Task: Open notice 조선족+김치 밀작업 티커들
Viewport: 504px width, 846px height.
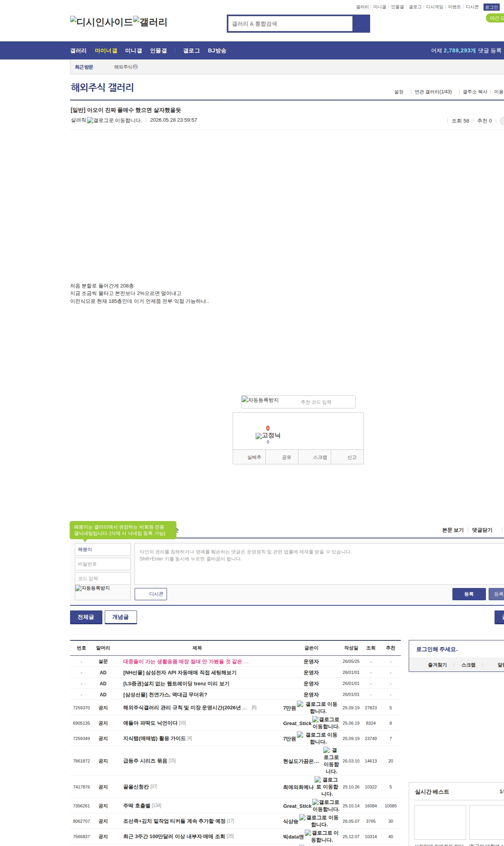Action: pyautogui.click(x=174, y=821)
